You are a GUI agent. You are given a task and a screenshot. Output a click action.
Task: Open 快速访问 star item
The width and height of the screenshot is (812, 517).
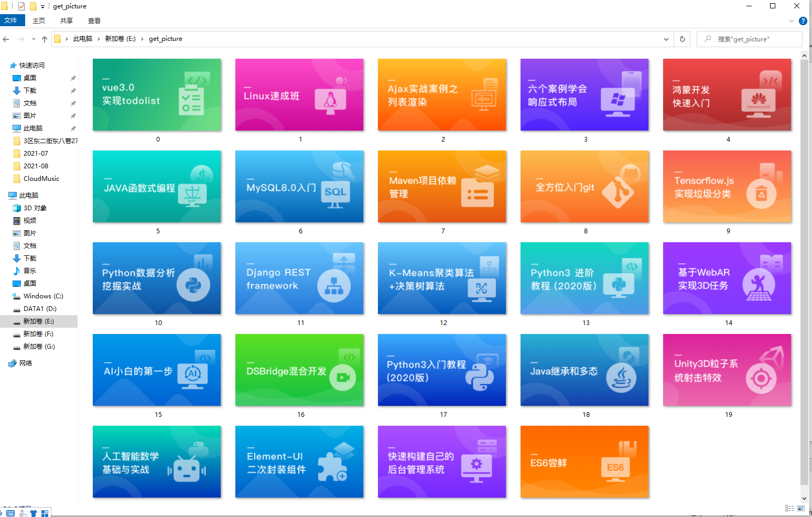pyautogui.click(x=27, y=66)
